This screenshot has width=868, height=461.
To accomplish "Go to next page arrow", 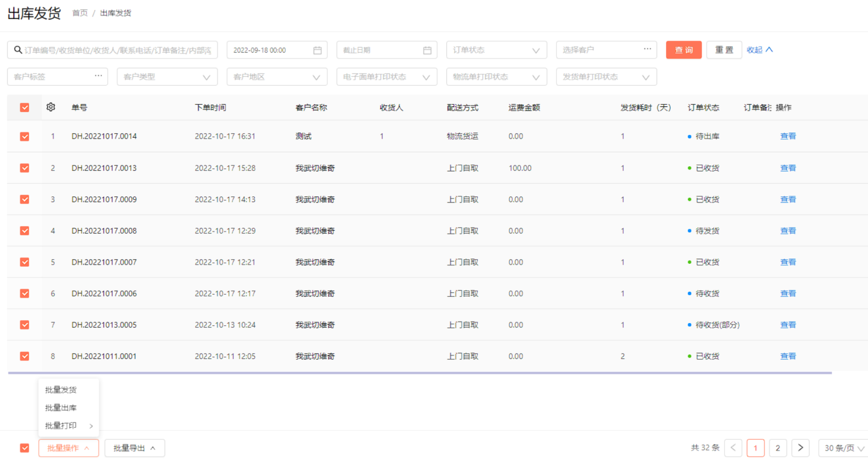I will point(800,448).
